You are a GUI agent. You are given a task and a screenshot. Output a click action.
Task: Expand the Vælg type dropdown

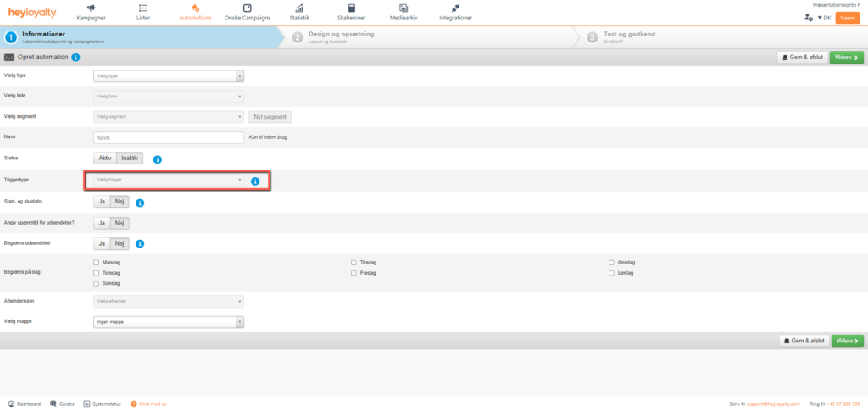click(x=168, y=75)
